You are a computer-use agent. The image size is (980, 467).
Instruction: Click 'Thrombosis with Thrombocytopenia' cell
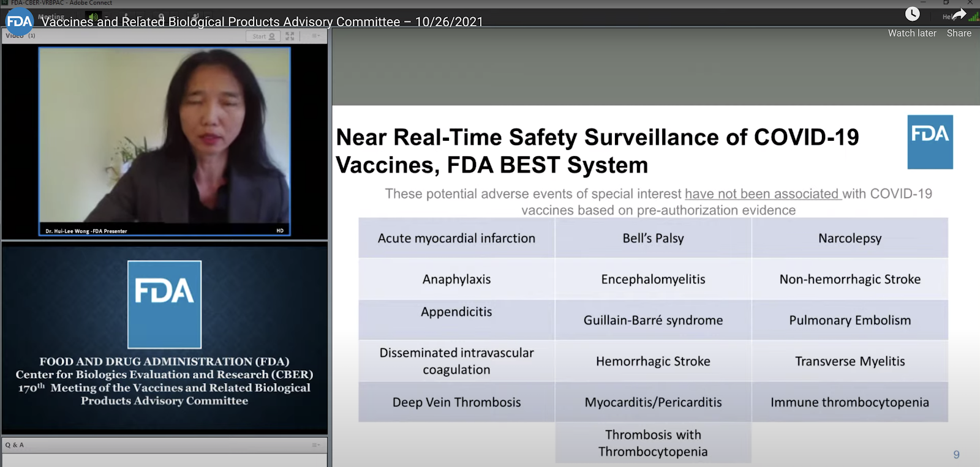pos(653,443)
